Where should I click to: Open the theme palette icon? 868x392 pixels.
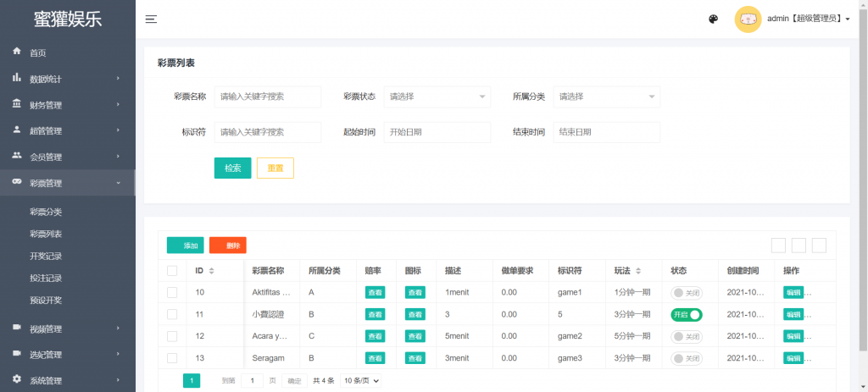(713, 19)
